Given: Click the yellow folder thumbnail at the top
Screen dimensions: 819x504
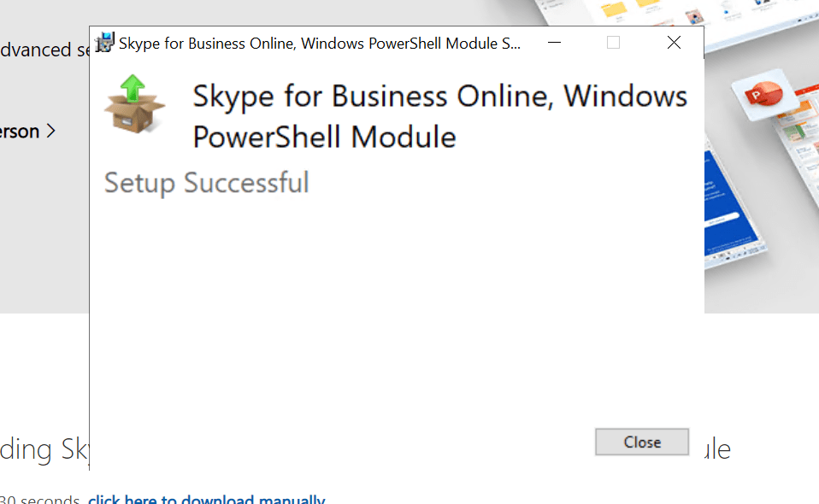Looking at the screenshot, I should pos(614,9).
